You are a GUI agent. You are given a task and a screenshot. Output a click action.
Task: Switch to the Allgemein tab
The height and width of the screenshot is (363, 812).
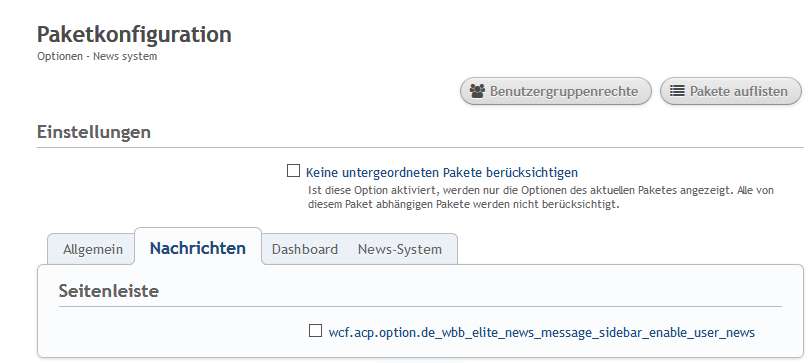pos(93,249)
